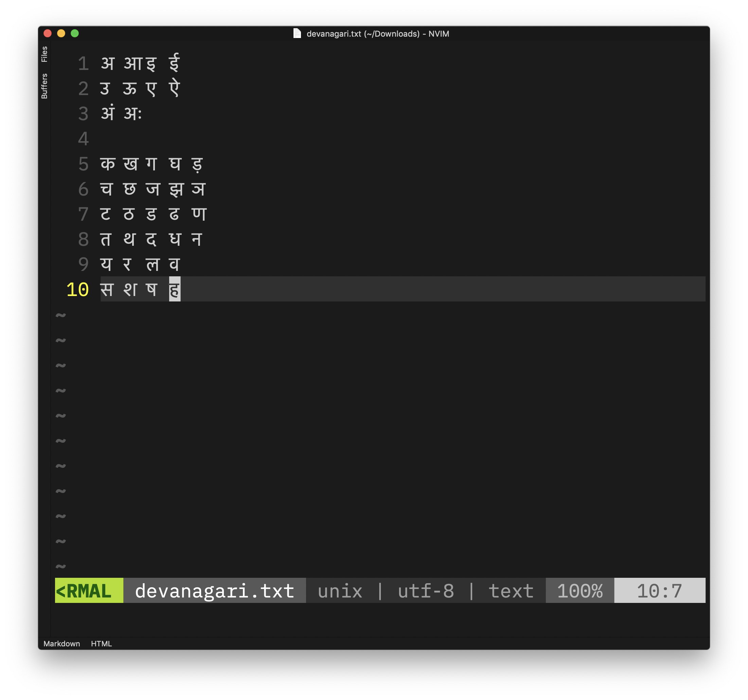Viewport: 748px width, 700px height.
Task: Click the character स on line 10
Action: [107, 290]
